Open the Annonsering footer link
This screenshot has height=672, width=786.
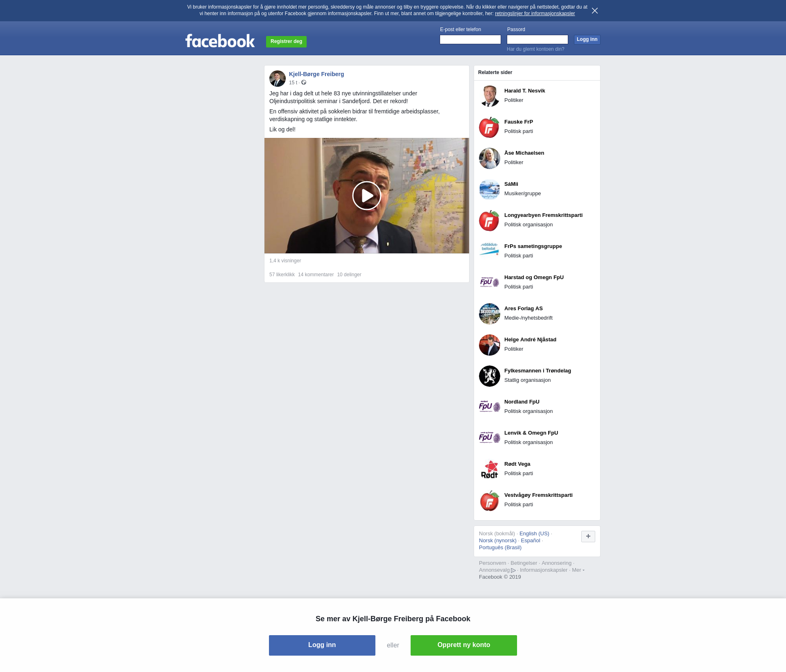tap(556, 563)
